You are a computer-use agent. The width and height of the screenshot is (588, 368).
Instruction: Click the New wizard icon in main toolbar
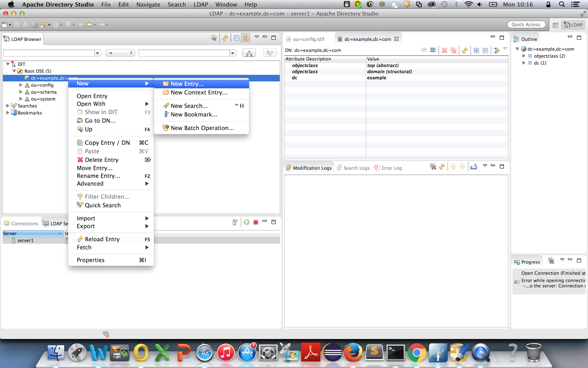click(x=5, y=25)
